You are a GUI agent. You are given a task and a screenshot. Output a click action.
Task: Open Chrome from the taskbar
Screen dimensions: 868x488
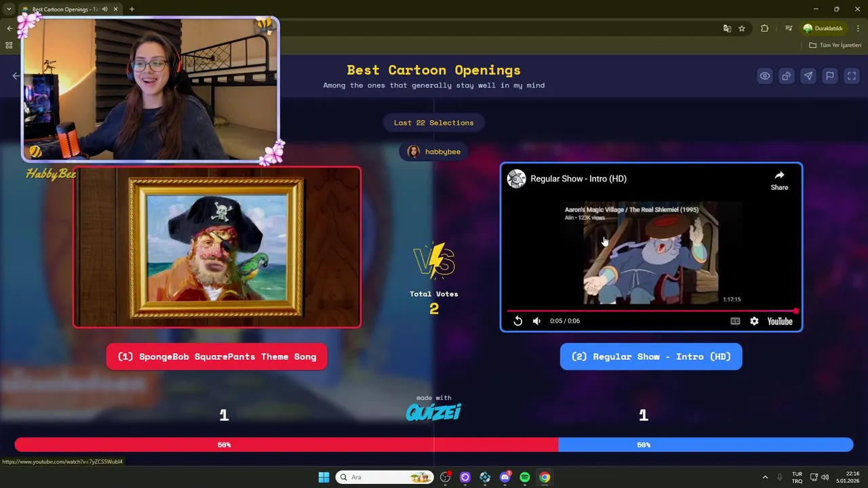(545, 477)
